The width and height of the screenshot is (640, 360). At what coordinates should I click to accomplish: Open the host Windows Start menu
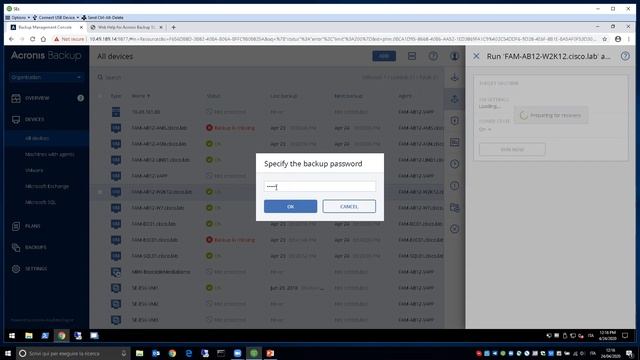point(7,353)
